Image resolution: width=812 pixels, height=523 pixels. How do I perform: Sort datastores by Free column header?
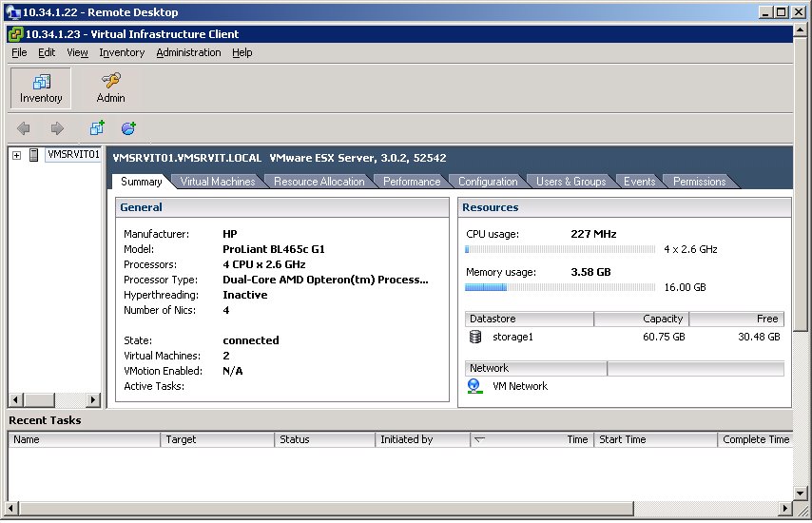point(736,319)
